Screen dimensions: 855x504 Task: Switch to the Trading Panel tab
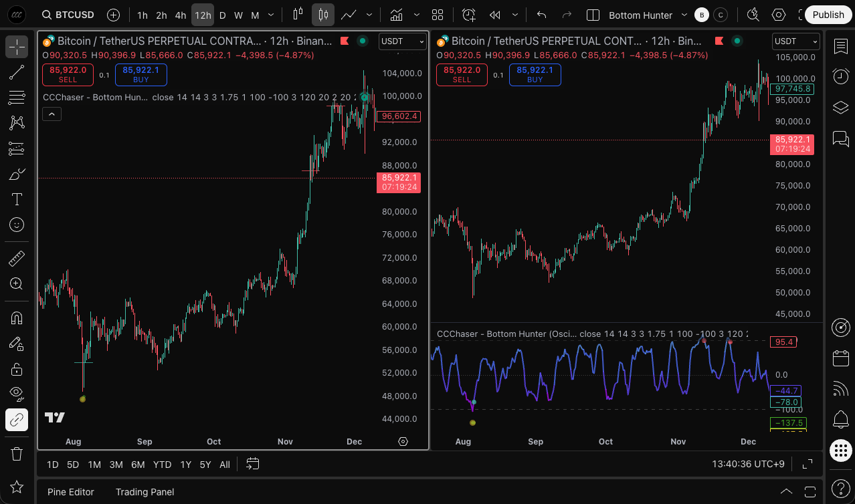(x=145, y=492)
